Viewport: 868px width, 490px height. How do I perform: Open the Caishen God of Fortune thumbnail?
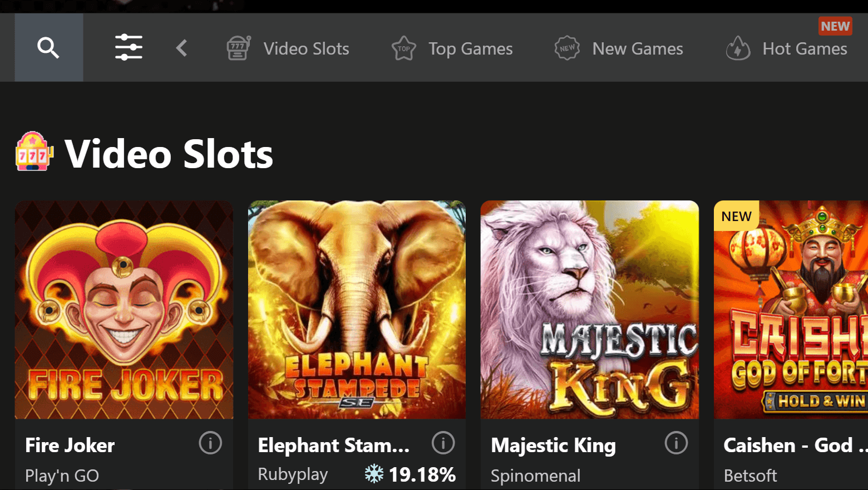[791, 310]
